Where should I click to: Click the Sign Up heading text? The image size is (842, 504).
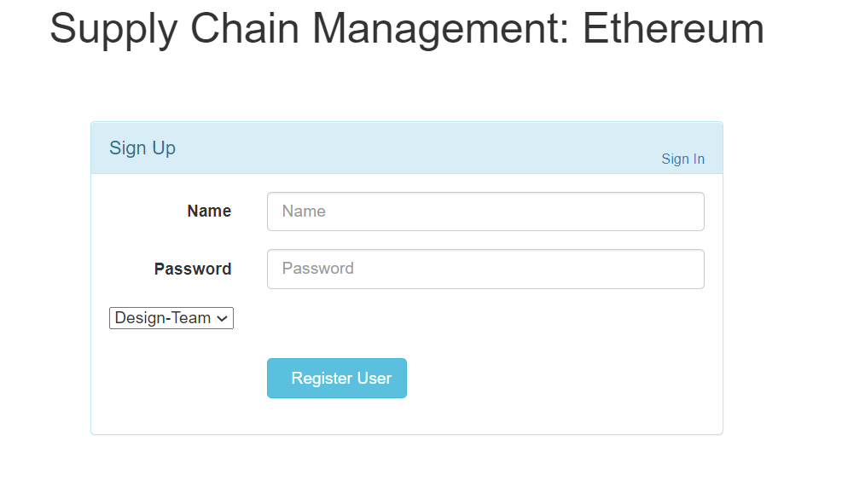[x=142, y=148]
